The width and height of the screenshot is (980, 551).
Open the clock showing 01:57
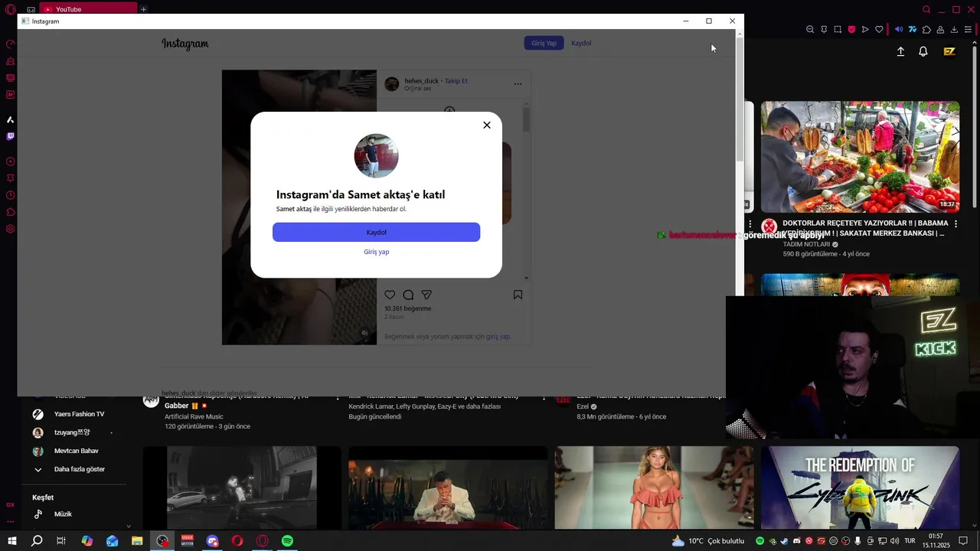coord(936,541)
